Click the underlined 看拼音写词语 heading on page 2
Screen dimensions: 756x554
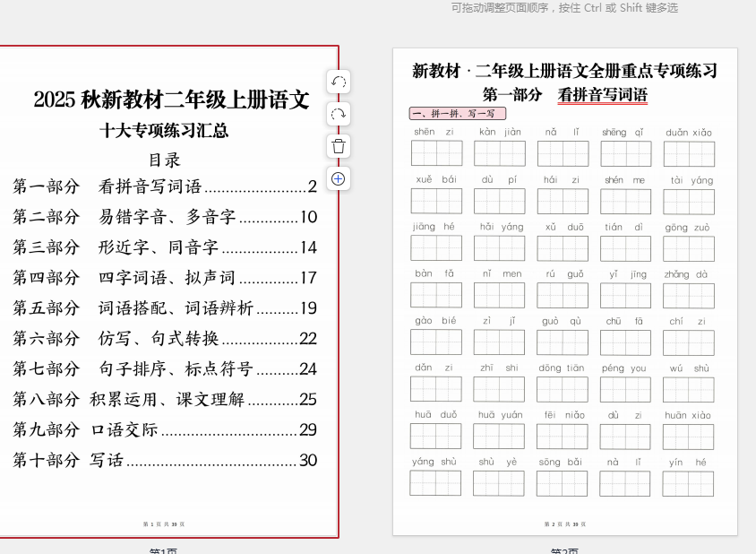pos(602,95)
